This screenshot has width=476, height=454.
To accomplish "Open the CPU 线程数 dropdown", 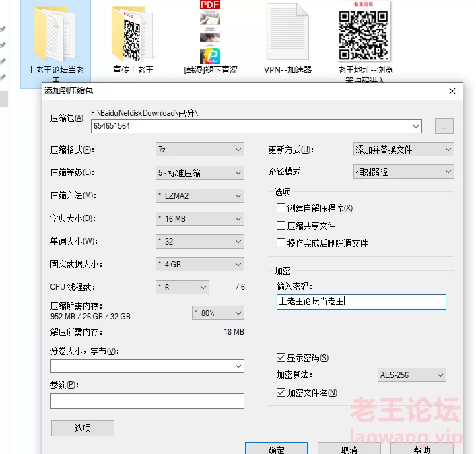I will [x=183, y=288].
